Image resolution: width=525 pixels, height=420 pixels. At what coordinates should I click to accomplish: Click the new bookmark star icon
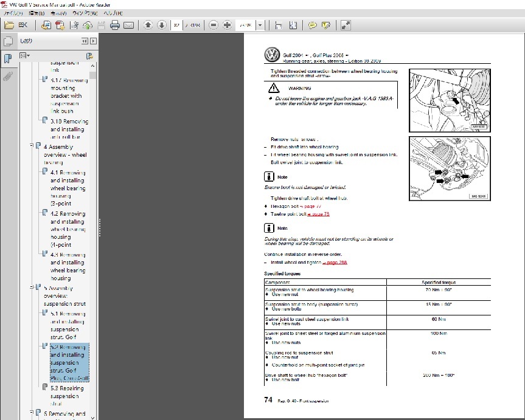click(x=89, y=55)
